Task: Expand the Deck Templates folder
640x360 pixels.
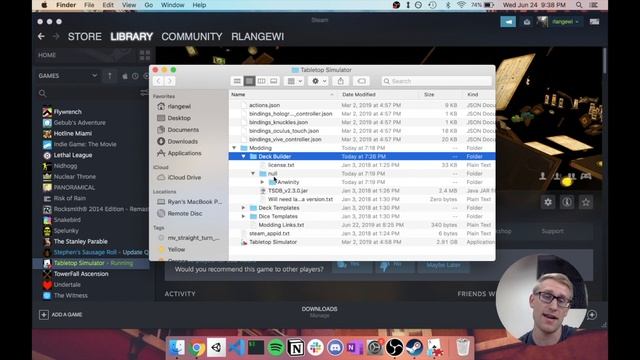Action: point(244,208)
